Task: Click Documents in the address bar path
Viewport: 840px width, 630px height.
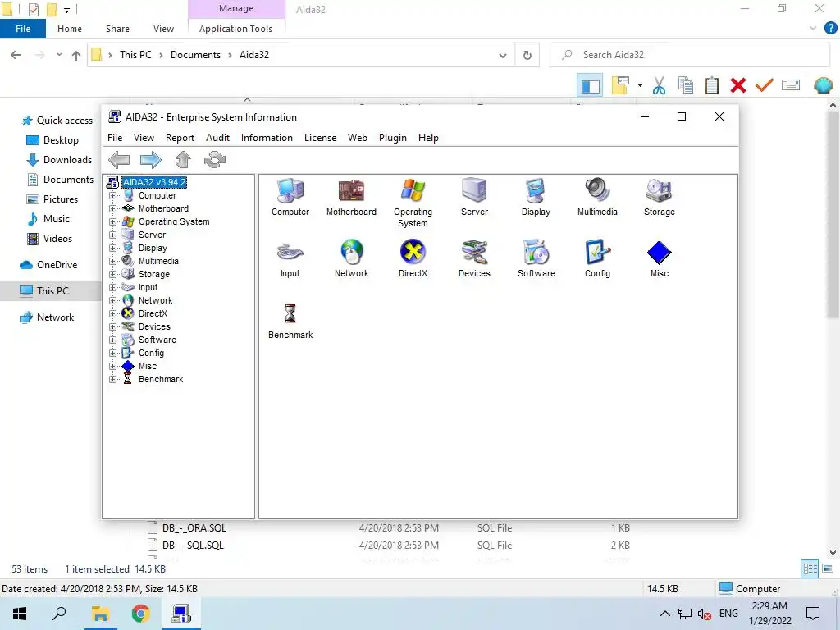Action: click(x=195, y=55)
